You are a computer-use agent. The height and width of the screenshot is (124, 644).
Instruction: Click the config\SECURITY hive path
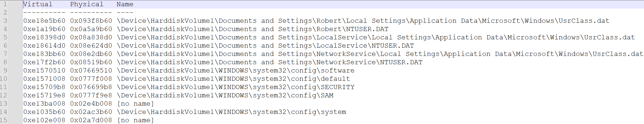pyautogui.click(x=236, y=87)
